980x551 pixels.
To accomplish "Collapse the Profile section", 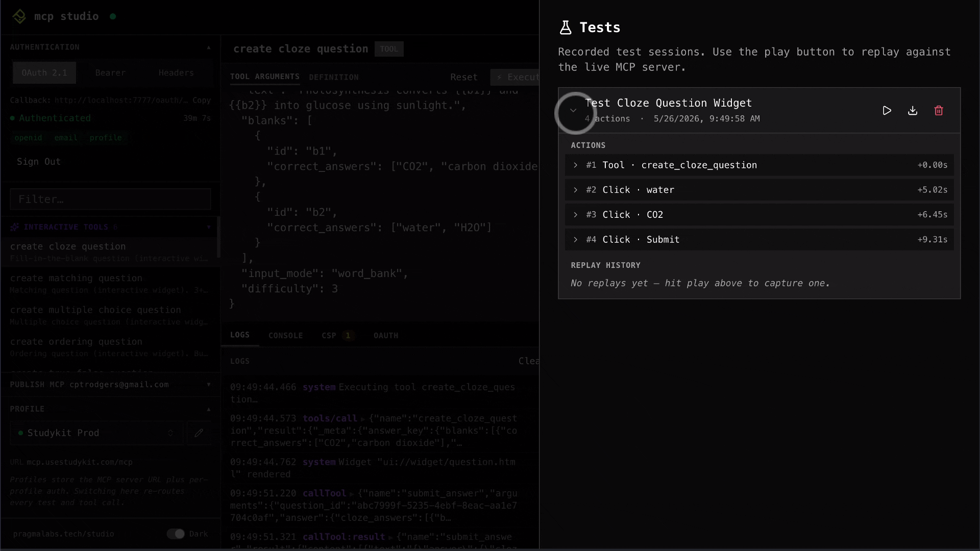I will coord(208,409).
